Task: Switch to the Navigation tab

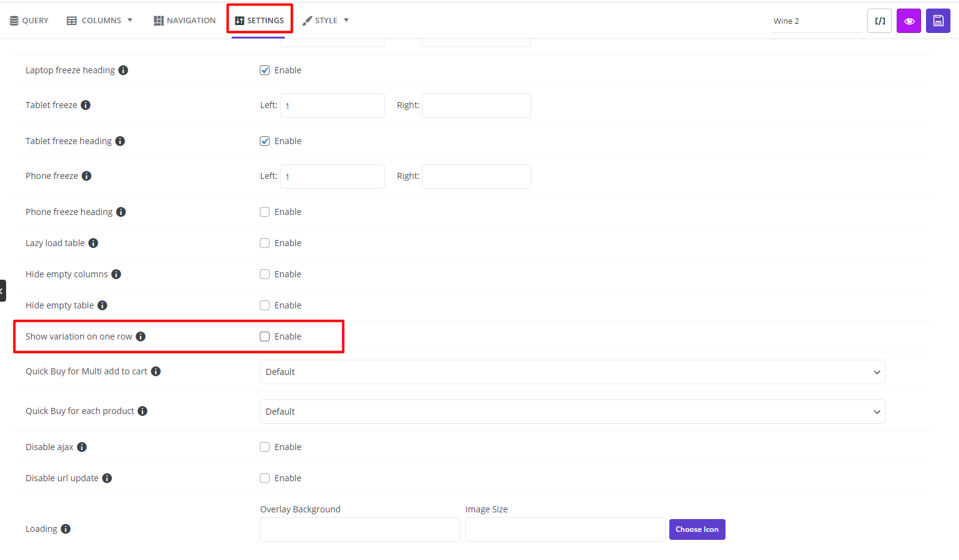Action: coord(185,20)
